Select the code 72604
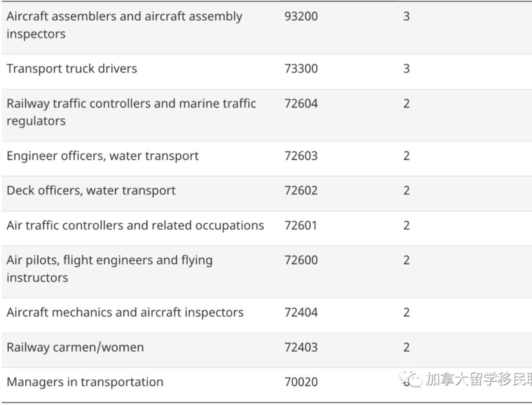This screenshot has height=406, width=532. [x=301, y=104]
